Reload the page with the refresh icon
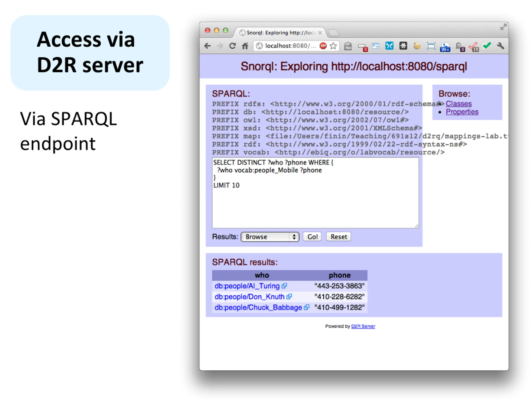The image size is (532, 399). click(x=232, y=46)
